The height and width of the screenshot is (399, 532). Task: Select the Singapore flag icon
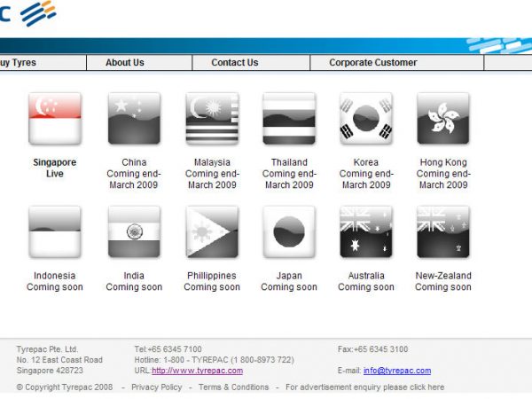55,119
